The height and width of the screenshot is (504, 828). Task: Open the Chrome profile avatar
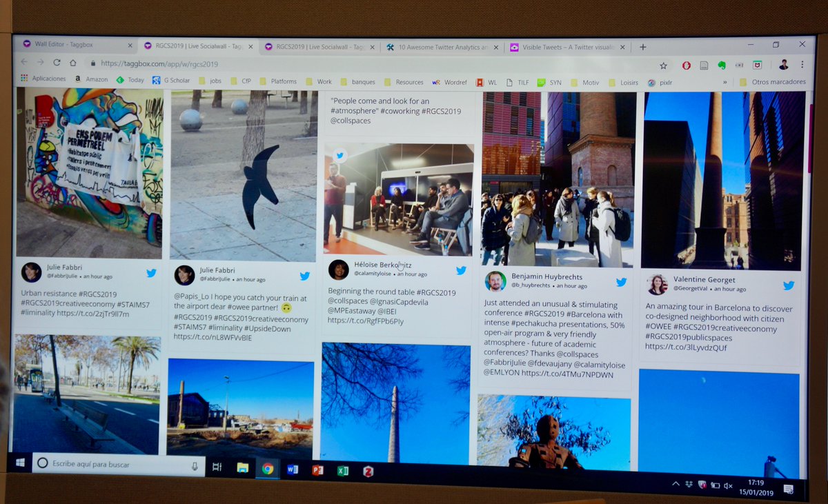tap(783, 65)
